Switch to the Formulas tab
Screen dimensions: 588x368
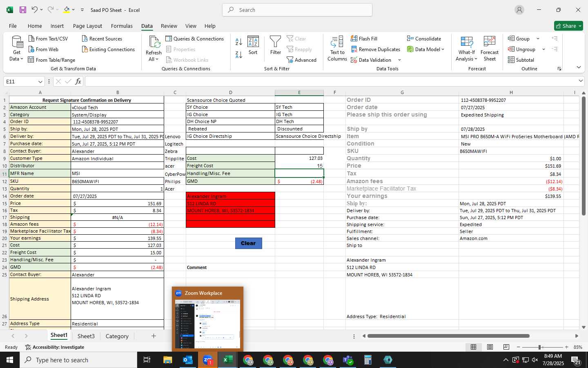click(x=122, y=26)
